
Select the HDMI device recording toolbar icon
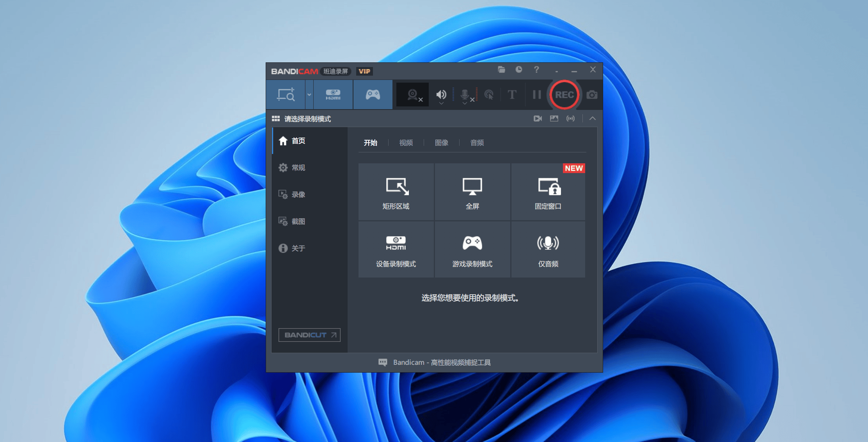click(333, 95)
